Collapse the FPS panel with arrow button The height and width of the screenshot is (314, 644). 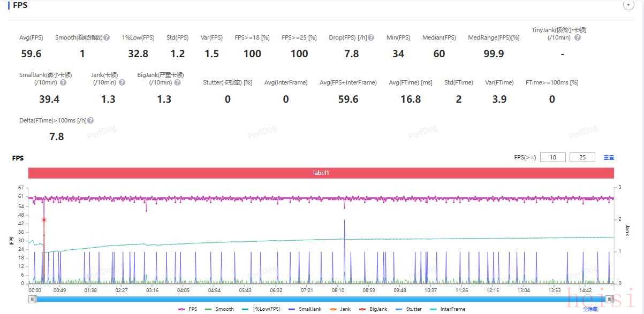click(x=628, y=5)
